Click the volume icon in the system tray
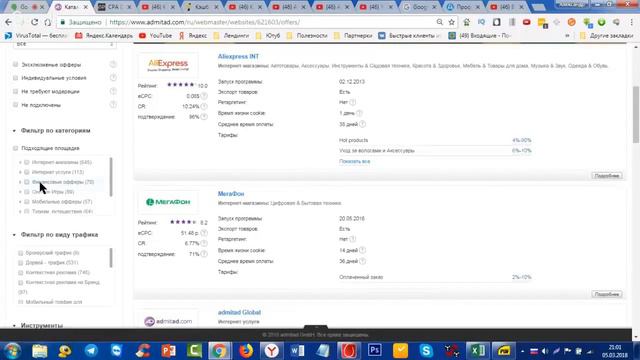 coord(545,351)
